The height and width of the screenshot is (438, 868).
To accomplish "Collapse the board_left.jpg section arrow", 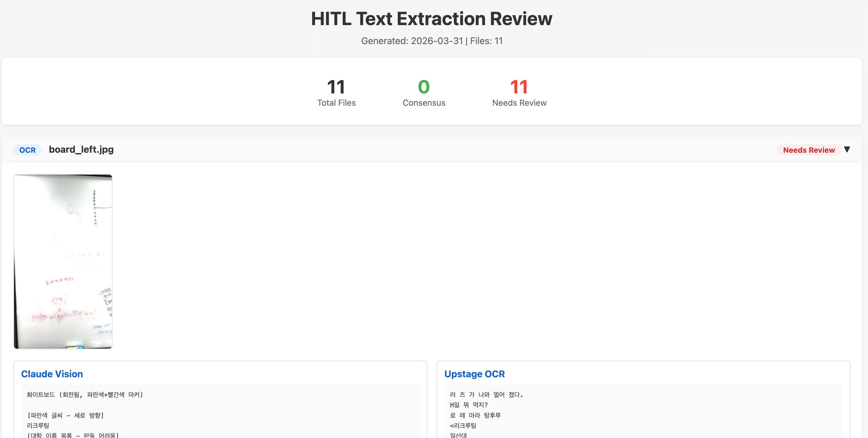I will tap(847, 150).
